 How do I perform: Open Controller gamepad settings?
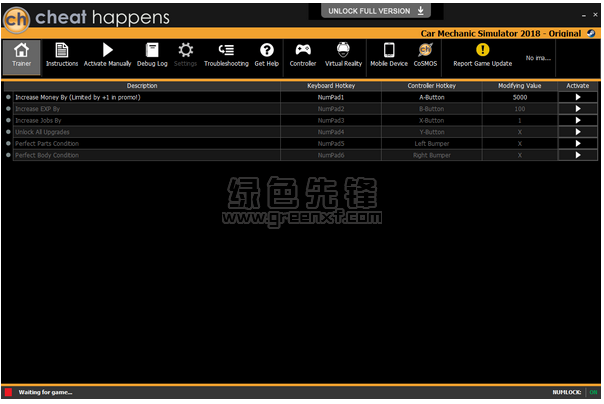303,55
